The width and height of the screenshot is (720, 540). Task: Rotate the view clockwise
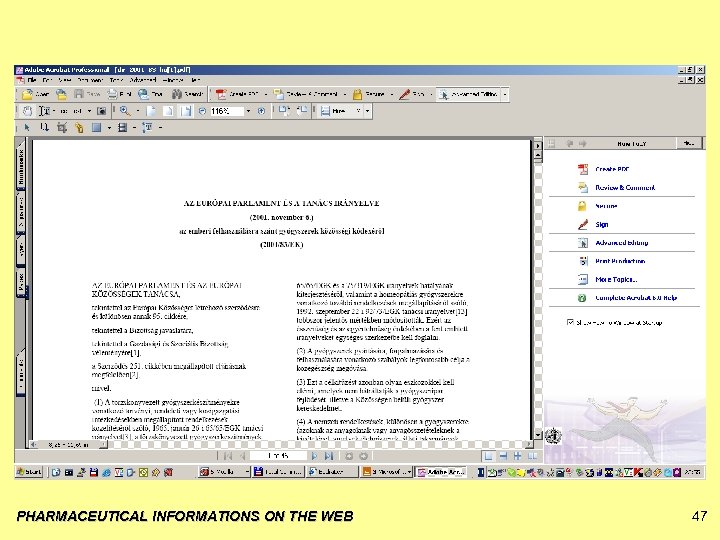tap(283, 111)
